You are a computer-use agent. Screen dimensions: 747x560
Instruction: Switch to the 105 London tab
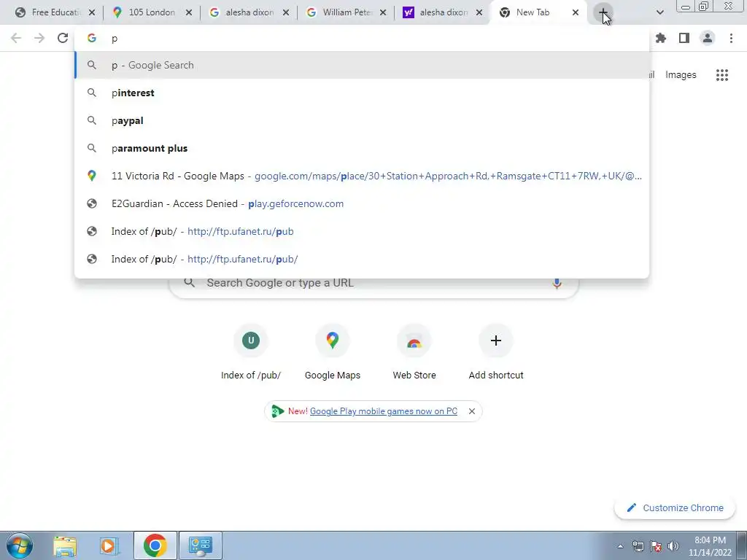(151, 12)
